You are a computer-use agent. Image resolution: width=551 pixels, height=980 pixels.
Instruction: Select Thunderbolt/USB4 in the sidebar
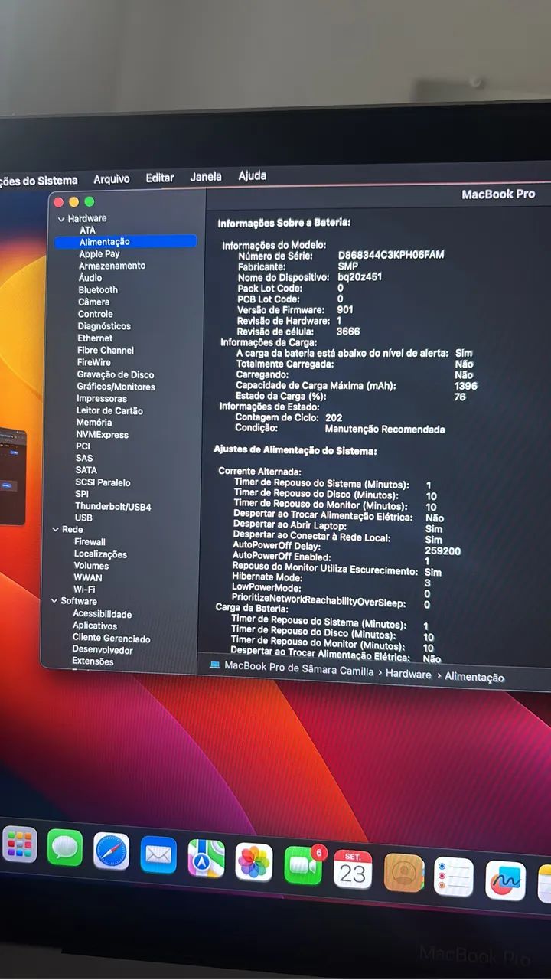coord(113,507)
